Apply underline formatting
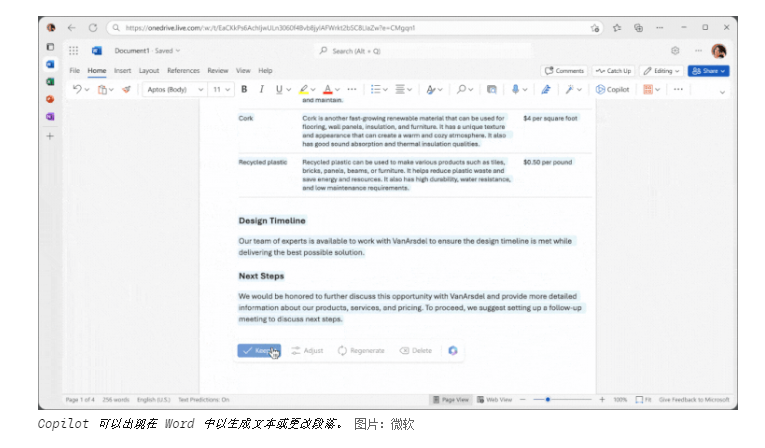This screenshot has width=765, height=448. [x=279, y=89]
